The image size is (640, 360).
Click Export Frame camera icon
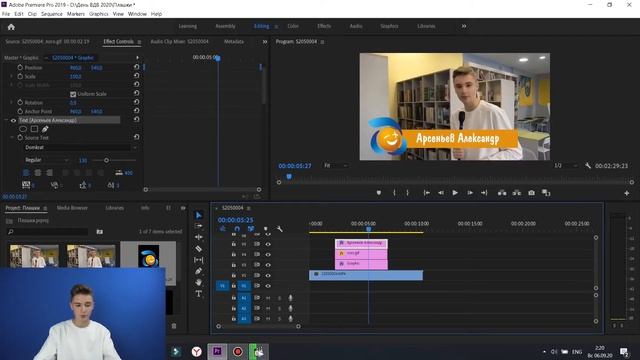click(x=531, y=193)
